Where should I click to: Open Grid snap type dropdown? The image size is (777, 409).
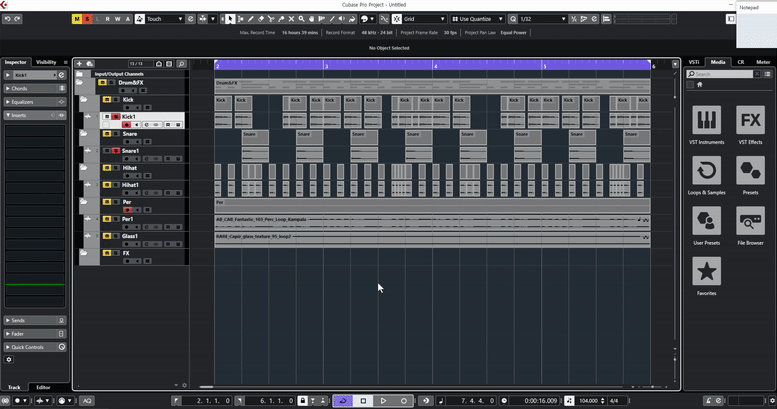[424, 19]
